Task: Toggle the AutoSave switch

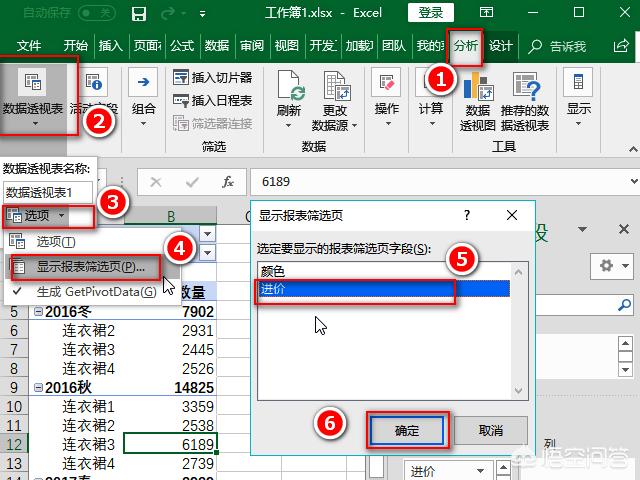Action: 97,13
